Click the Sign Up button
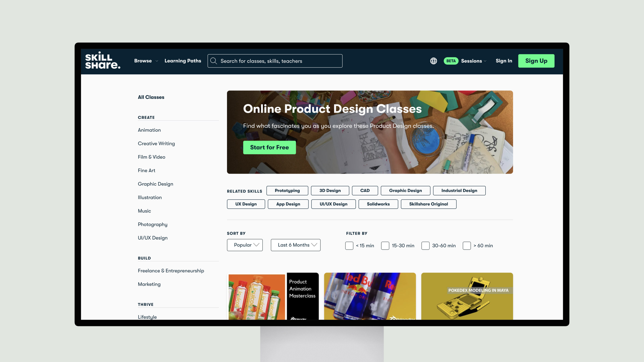This screenshot has width=644, height=362. pos(536,61)
